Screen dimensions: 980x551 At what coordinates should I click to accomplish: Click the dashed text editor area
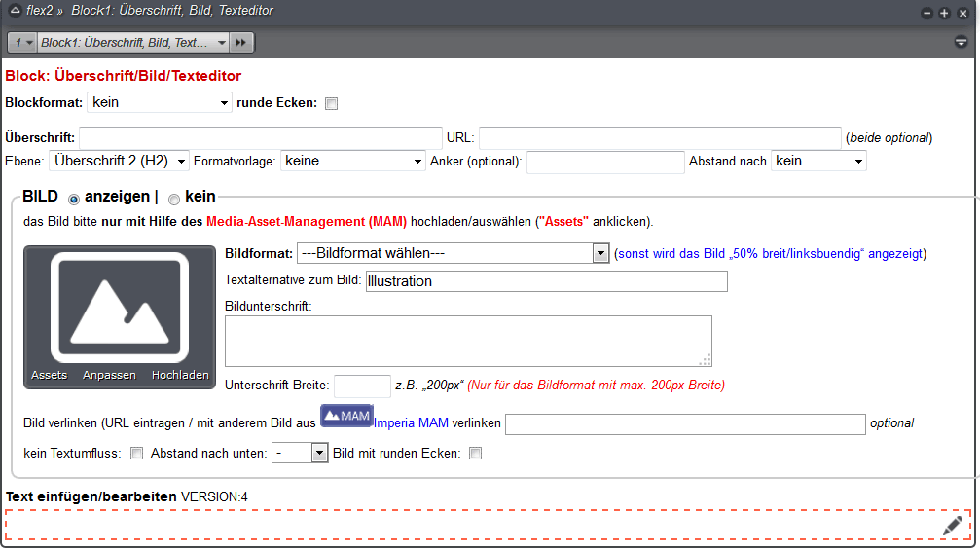pos(489,525)
